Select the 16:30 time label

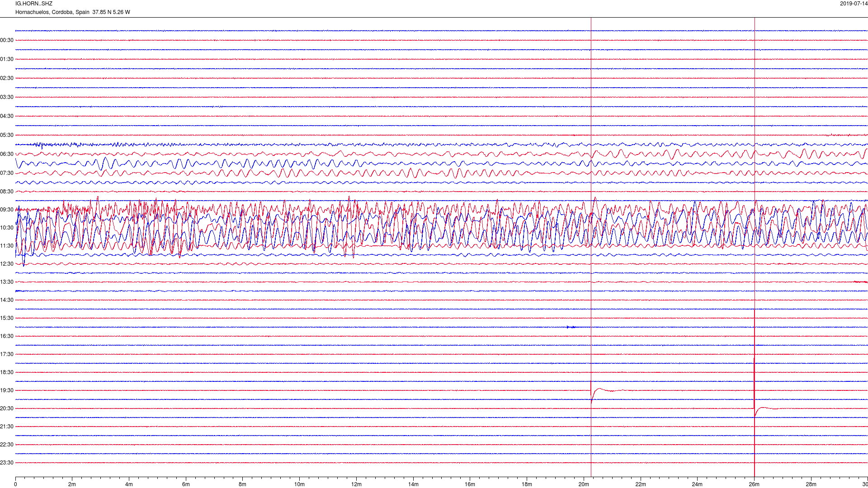(x=7, y=336)
